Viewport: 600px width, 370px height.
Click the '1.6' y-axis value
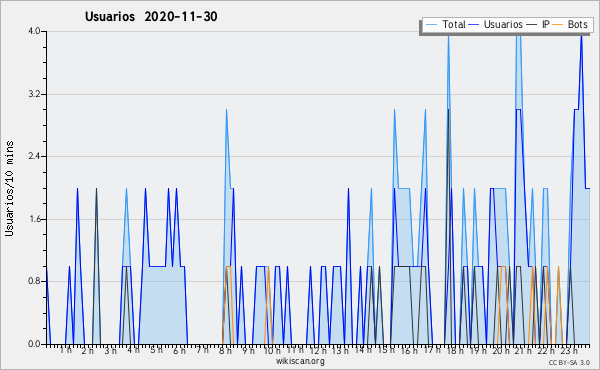coord(34,219)
